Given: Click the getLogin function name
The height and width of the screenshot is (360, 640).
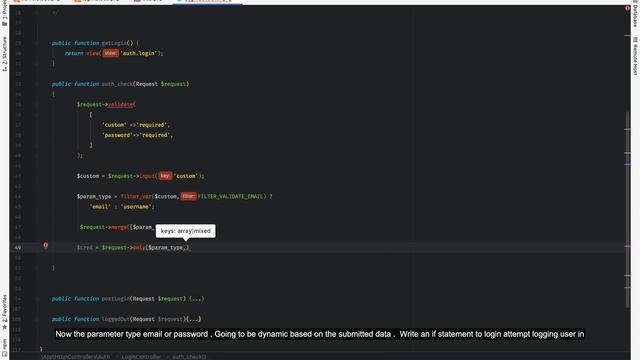Looking at the screenshot, I should pos(114,43).
